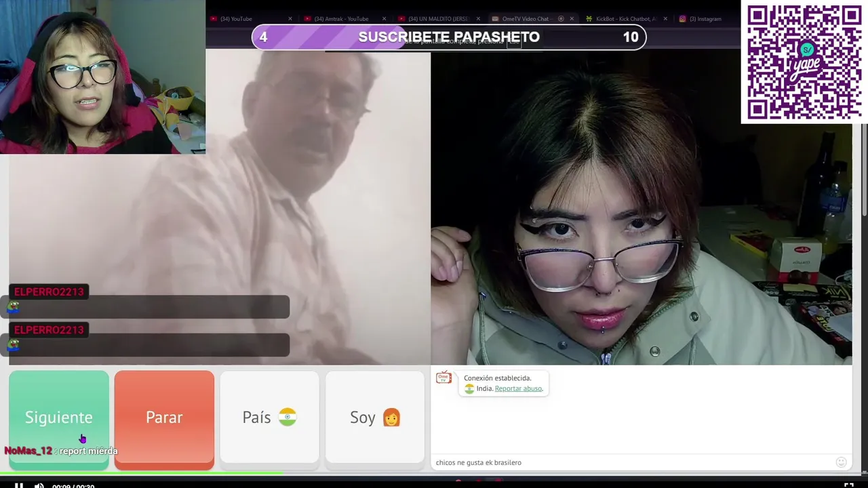Image resolution: width=868 pixels, height=488 pixels.
Task: Close the KickBot tab
Action: [x=665, y=19]
